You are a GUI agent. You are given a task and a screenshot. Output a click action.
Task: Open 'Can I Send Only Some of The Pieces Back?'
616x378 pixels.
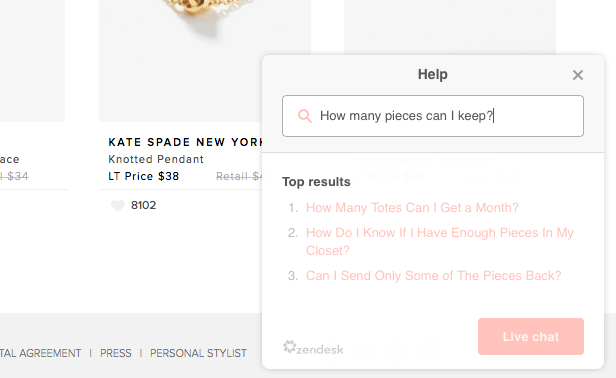pyautogui.click(x=433, y=275)
